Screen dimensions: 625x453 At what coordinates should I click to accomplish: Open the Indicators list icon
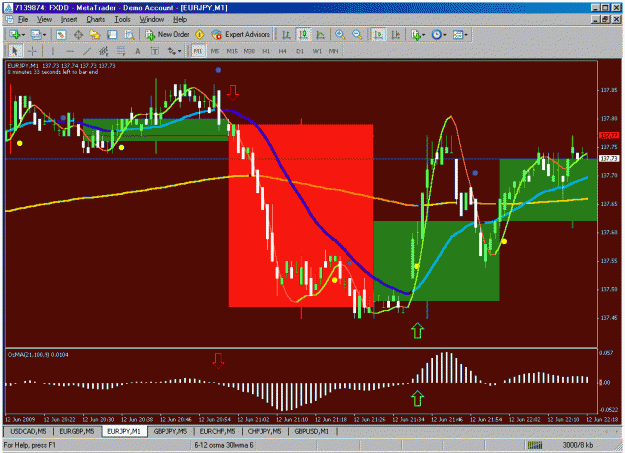(x=416, y=35)
